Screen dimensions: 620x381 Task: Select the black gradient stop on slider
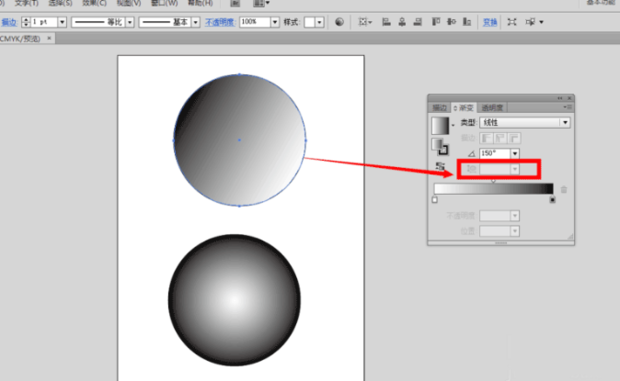pyautogui.click(x=552, y=200)
